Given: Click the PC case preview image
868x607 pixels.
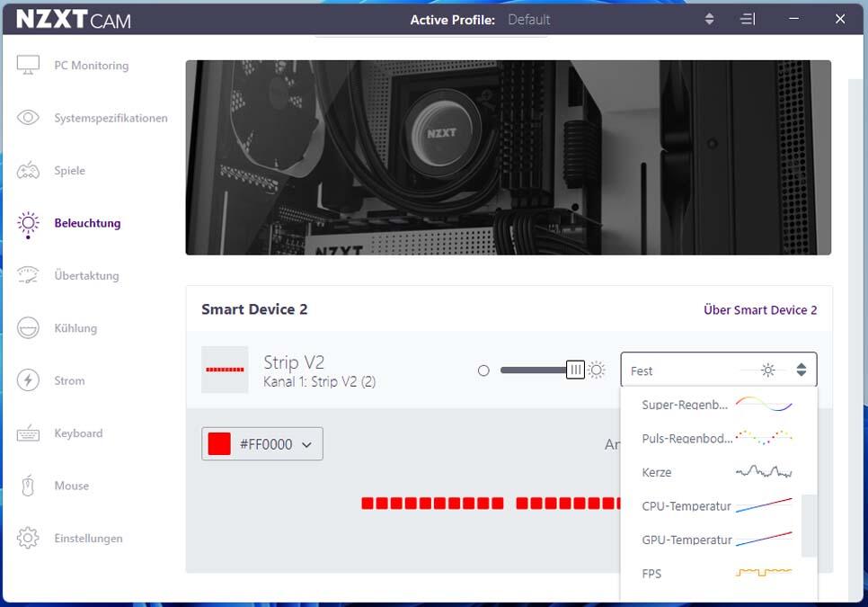Looking at the screenshot, I should click(509, 158).
